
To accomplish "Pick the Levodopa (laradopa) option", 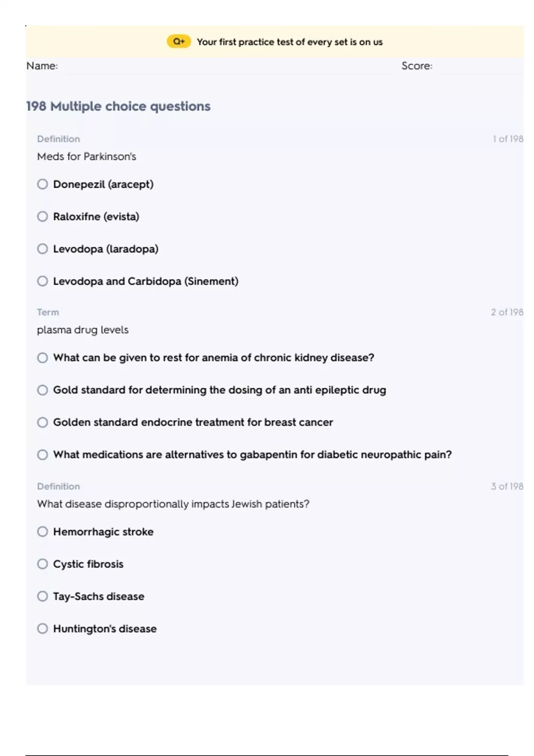I will 43,249.
